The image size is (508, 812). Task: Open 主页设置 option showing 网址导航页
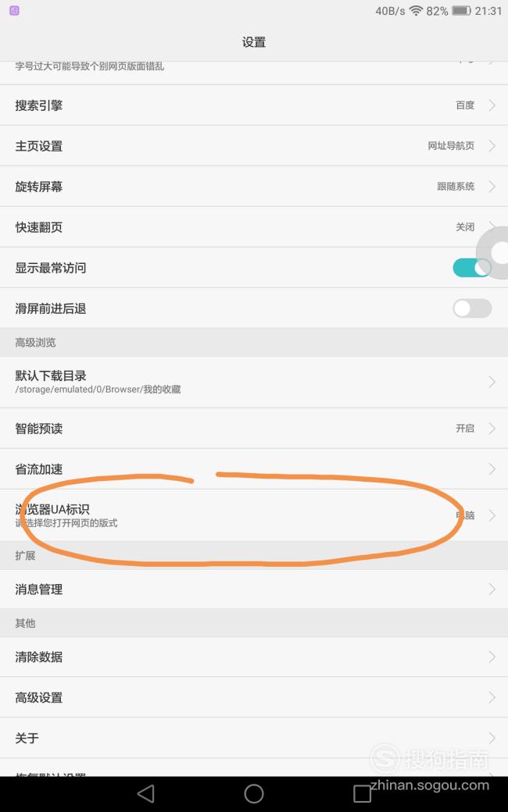coord(254,146)
